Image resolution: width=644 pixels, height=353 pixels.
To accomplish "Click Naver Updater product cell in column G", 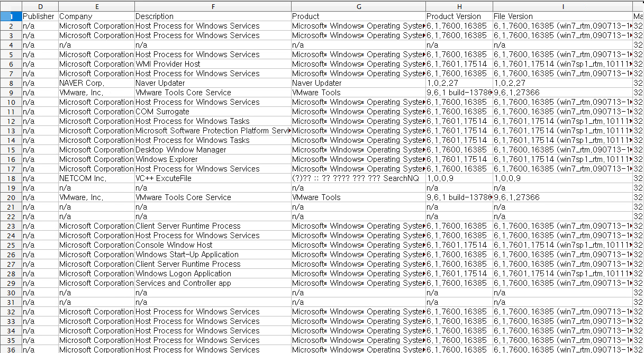I will (x=358, y=83).
